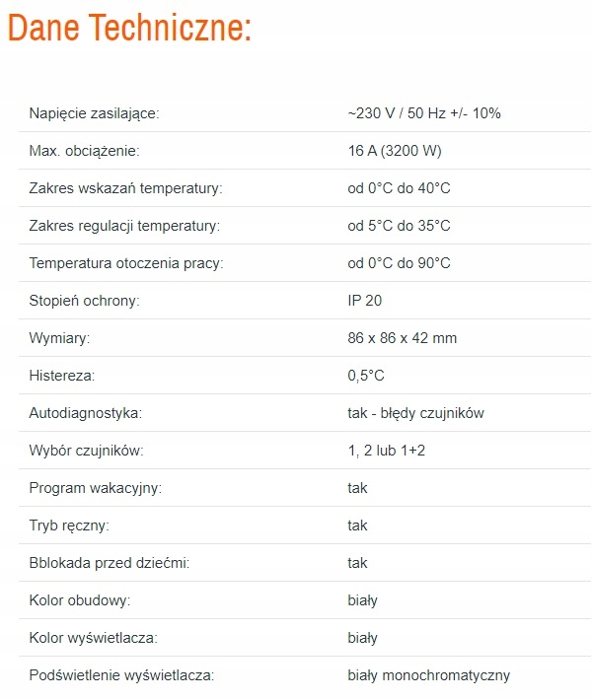Image resolution: width=592 pixels, height=700 pixels.
Task: Select the 'Histereza:' label
Action: click(x=62, y=376)
